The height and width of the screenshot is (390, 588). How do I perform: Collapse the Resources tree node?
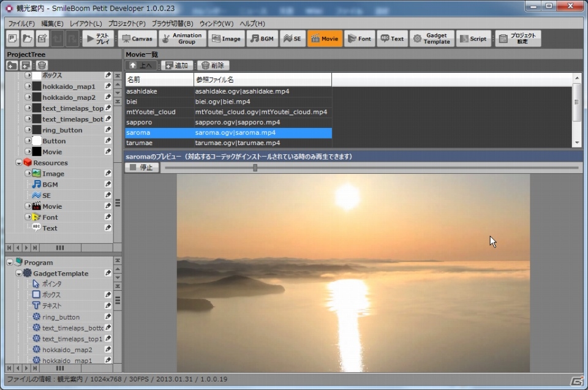pyautogui.click(x=19, y=163)
